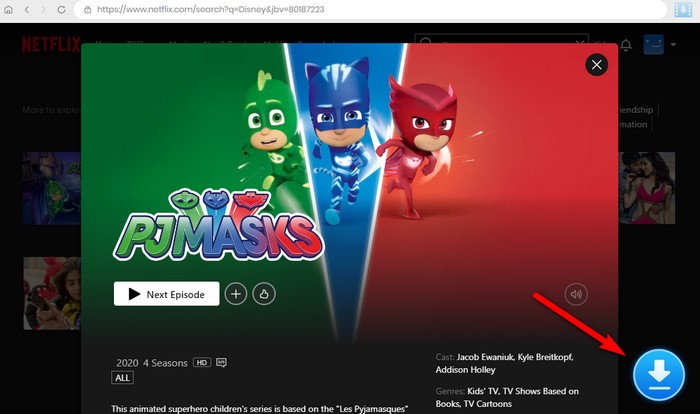Rate the show with the thumbs icon

[x=264, y=294]
